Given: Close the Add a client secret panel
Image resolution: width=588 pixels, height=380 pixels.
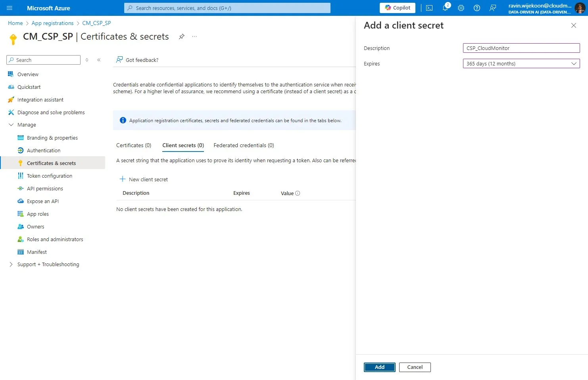Looking at the screenshot, I should 574,25.
